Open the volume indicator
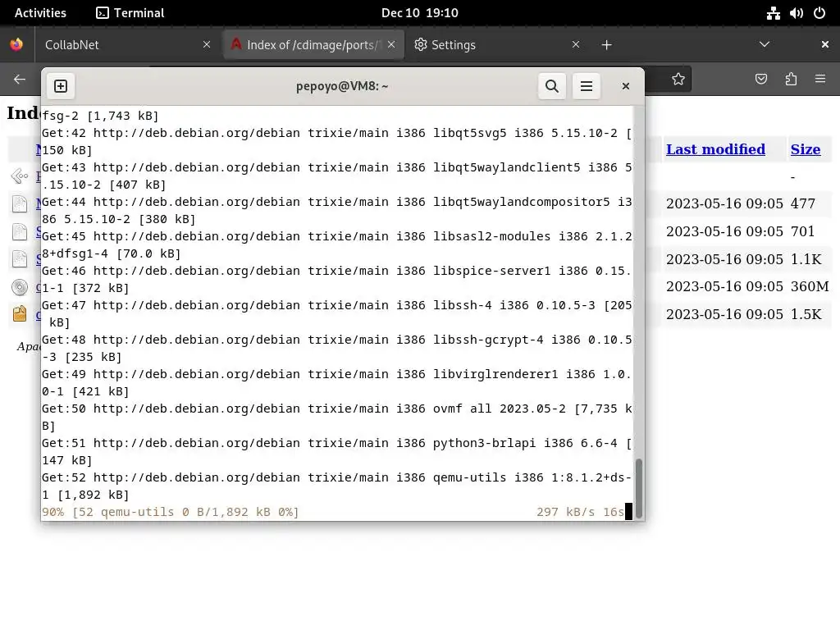This screenshot has width=840, height=630. (796, 13)
